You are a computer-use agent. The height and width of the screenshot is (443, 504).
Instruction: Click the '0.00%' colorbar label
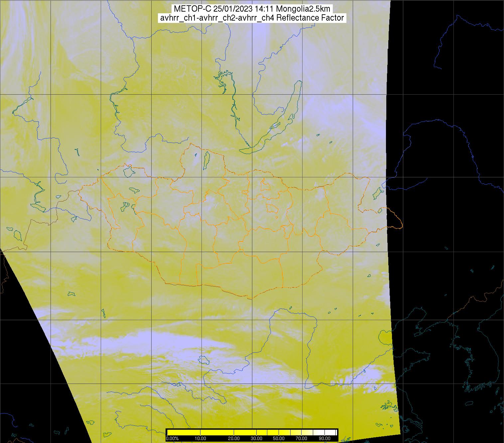point(172,438)
